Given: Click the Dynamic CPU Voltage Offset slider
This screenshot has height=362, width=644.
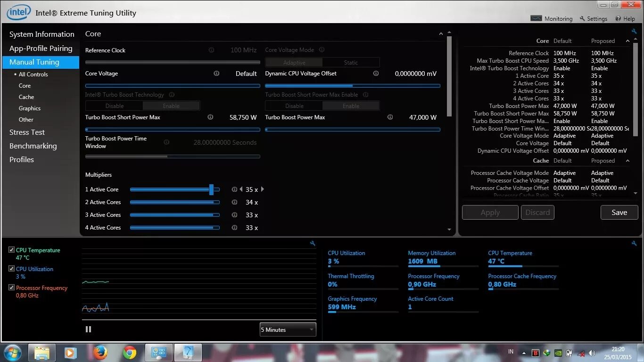Looking at the screenshot, I should click(353, 86).
